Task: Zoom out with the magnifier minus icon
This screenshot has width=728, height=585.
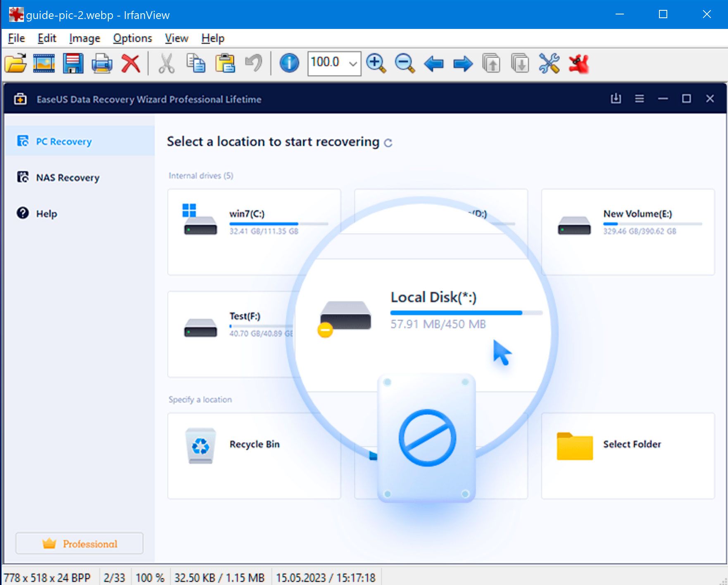Action: pyautogui.click(x=405, y=64)
